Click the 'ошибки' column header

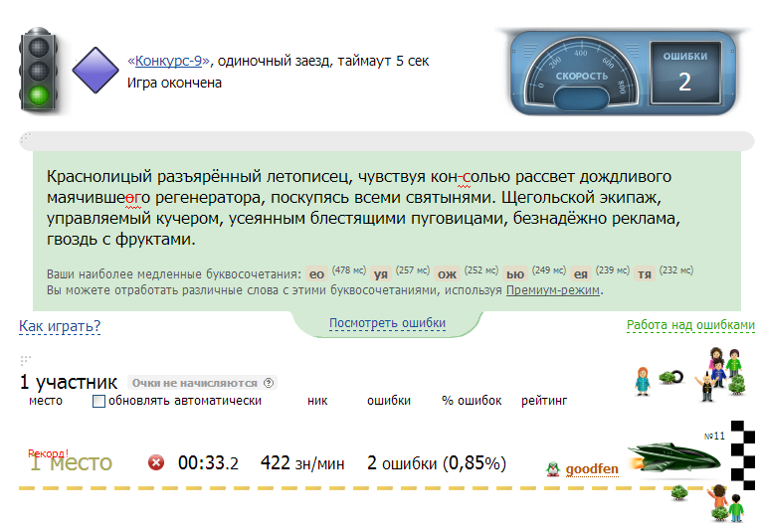tap(389, 401)
